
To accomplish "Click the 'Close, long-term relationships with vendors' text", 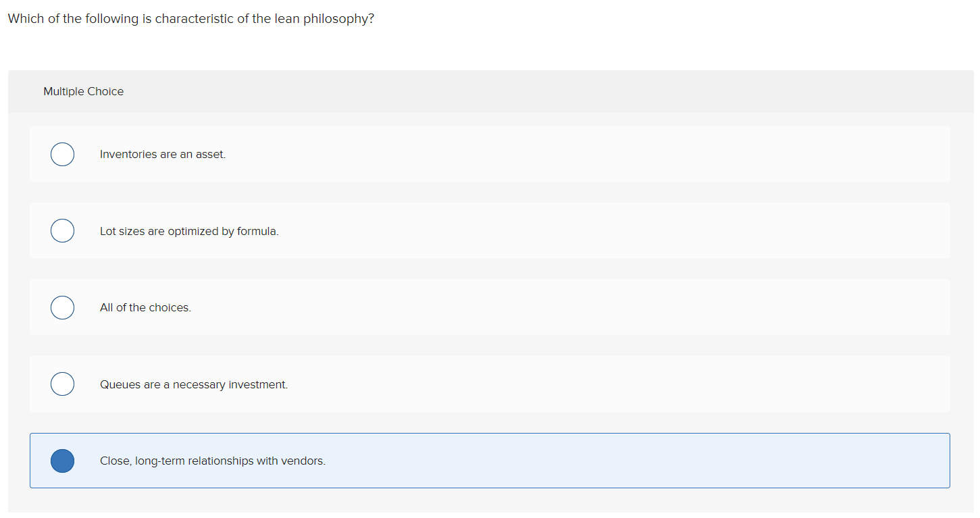I will pos(213,461).
